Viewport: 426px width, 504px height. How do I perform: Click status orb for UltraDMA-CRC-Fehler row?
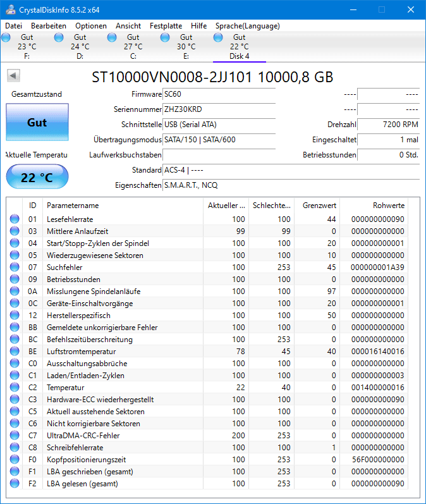[15, 435]
